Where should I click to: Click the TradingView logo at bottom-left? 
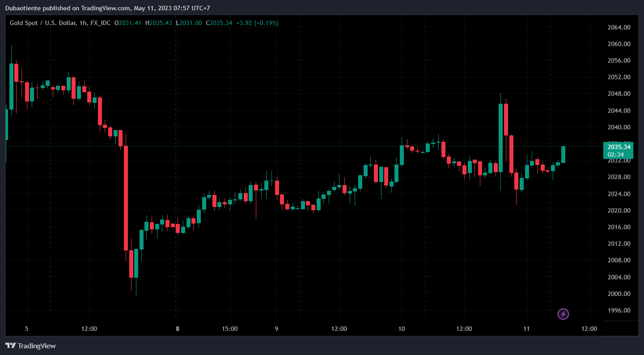[30, 346]
